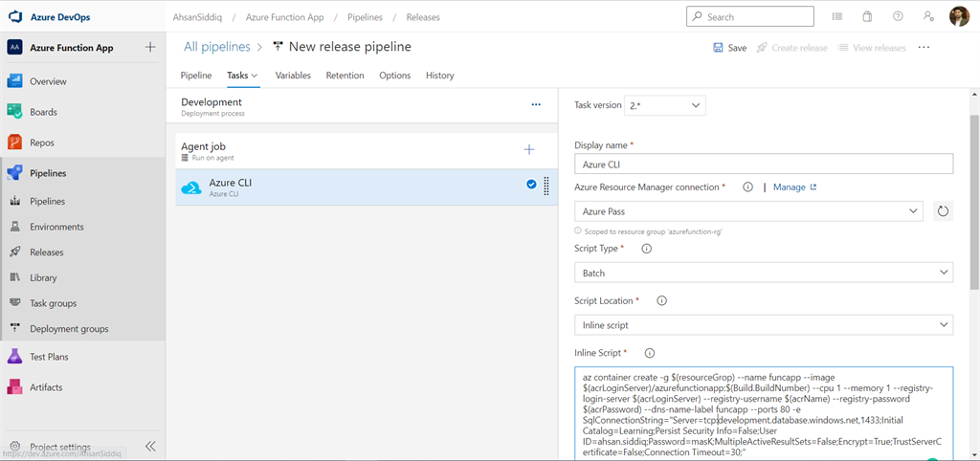Click the Releases breadcrumb in the header
The height and width of the screenshot is (461, 980).
tap(423, 17)
